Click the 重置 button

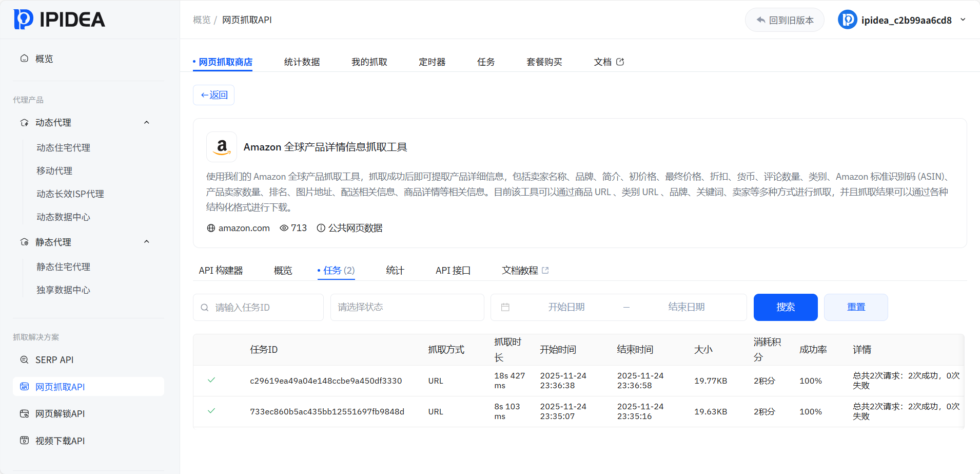tap(856, 308)
